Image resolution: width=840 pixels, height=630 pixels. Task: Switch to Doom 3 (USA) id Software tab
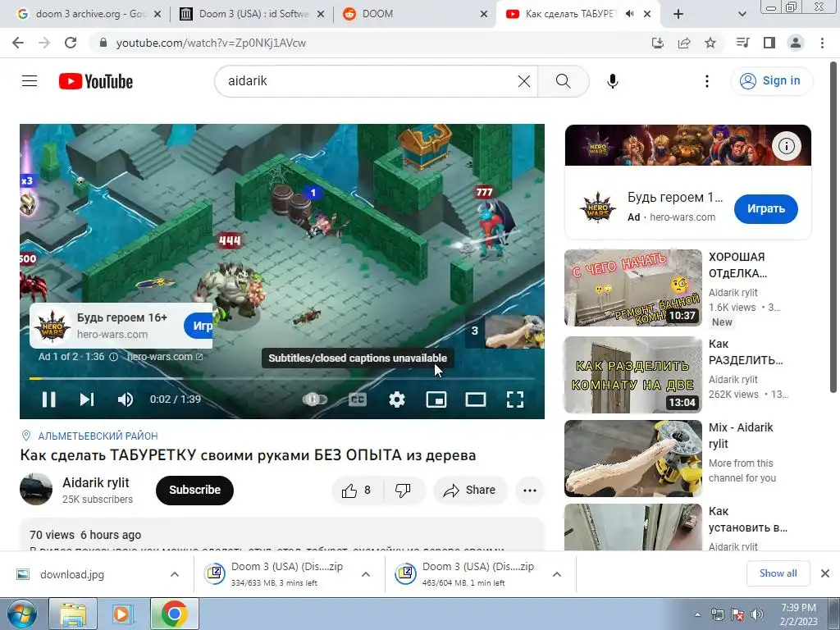(253, 14)
